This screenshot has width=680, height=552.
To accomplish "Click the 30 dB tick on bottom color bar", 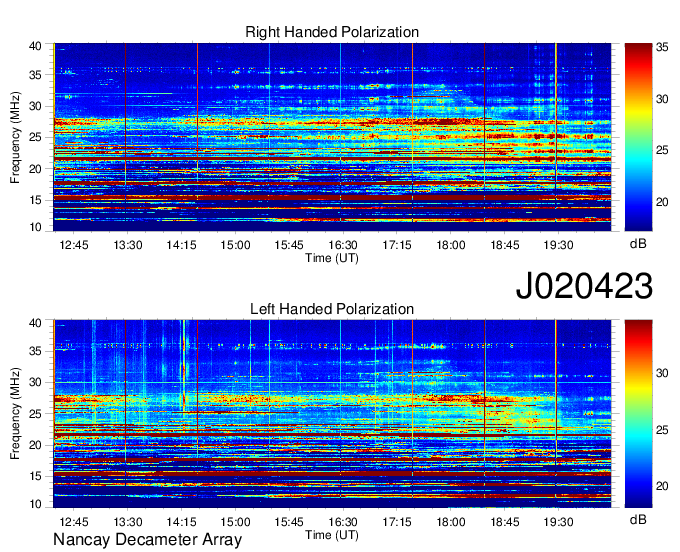I will coord(662,373).
